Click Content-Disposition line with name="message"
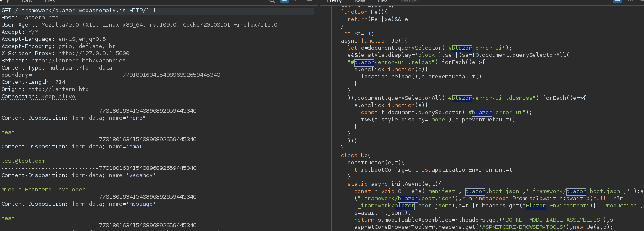The image size is (644, 231). pos(78,204)
